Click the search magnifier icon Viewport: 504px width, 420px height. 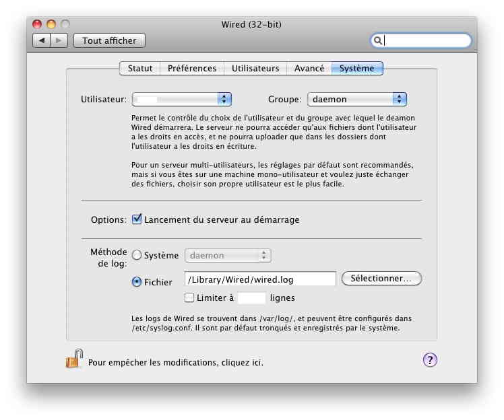tap(378, 40)
